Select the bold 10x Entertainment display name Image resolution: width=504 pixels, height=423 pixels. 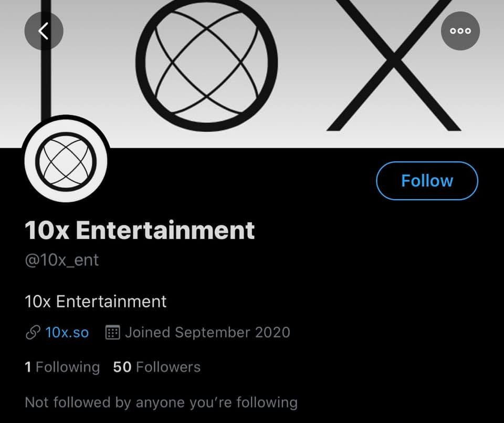[x=140, y=230]
